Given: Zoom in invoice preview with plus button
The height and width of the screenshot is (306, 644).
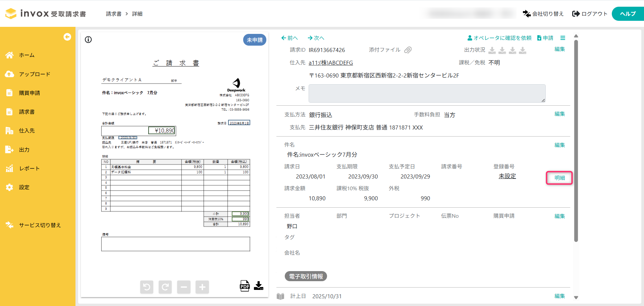Looking at the screenshot, I should pos(202,287).
